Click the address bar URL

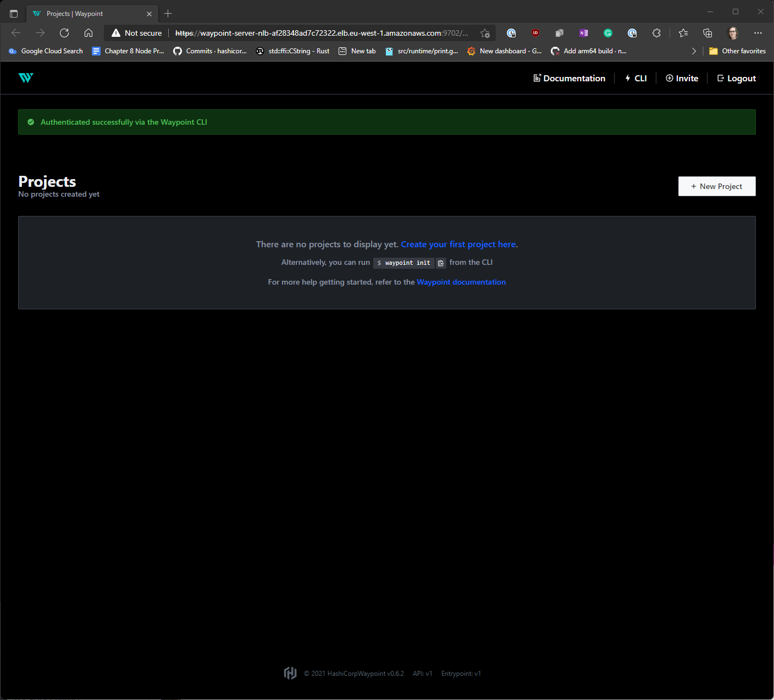click(x=322, y=33)
